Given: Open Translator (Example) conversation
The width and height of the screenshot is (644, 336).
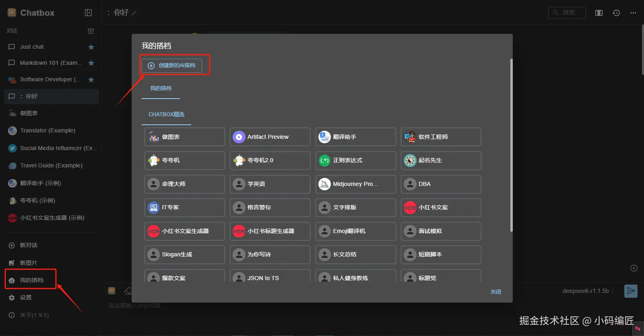Looking at the screenshot, I should (52, 130).
